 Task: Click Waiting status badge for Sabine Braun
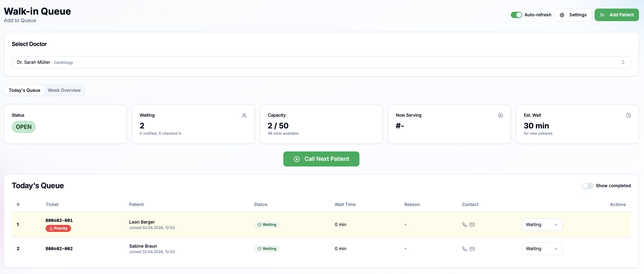tap(267, 248)
